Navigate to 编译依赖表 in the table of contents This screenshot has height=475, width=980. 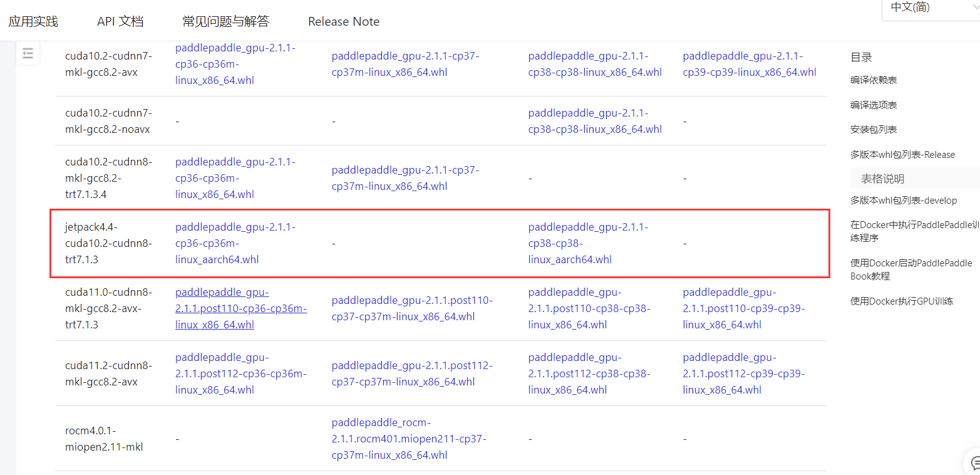tap(874, 80)
